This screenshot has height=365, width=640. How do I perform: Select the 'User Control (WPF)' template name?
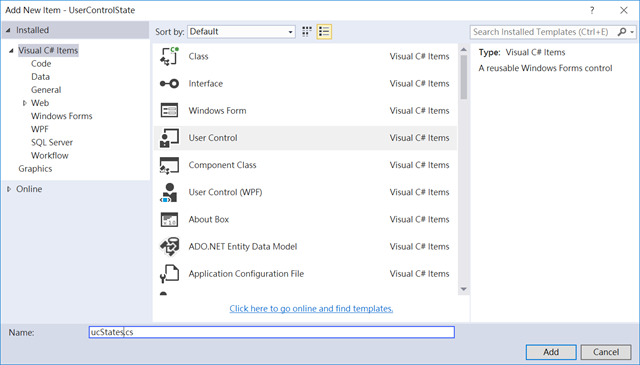pos(225,192)
